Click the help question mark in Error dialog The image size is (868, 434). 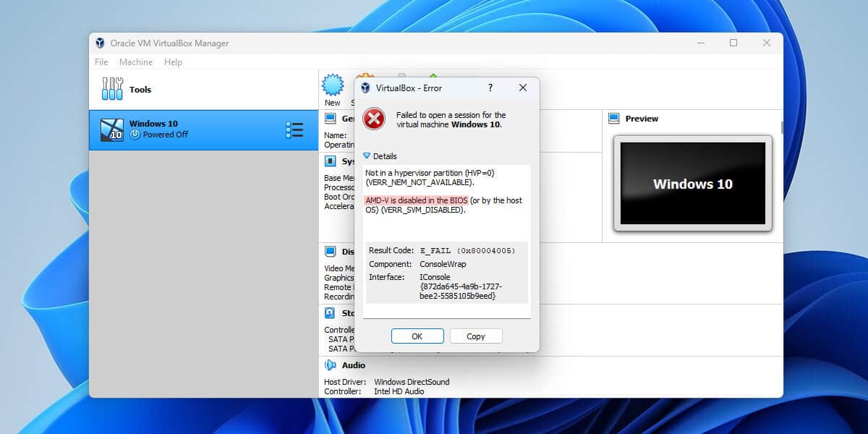[x=490, y=88]
